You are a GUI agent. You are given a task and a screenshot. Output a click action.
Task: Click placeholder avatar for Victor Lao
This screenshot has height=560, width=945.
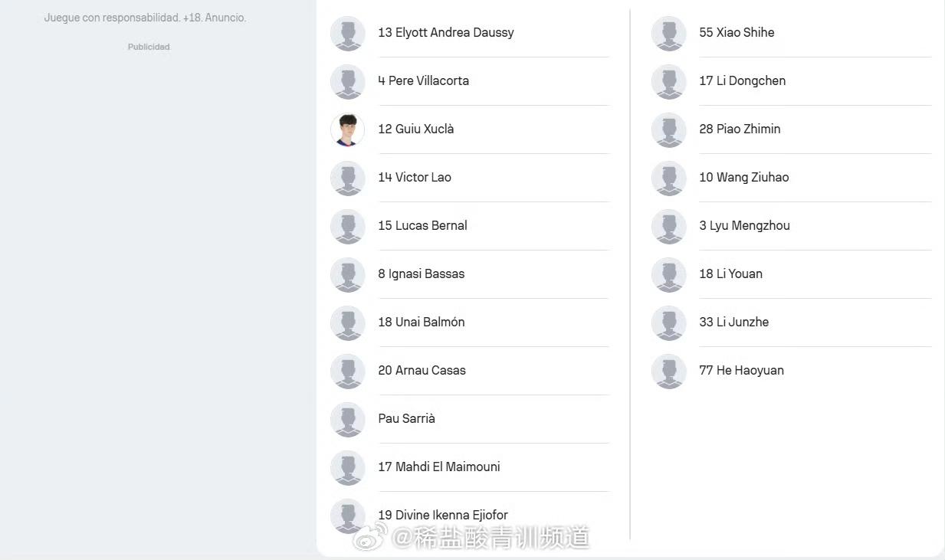347,178
